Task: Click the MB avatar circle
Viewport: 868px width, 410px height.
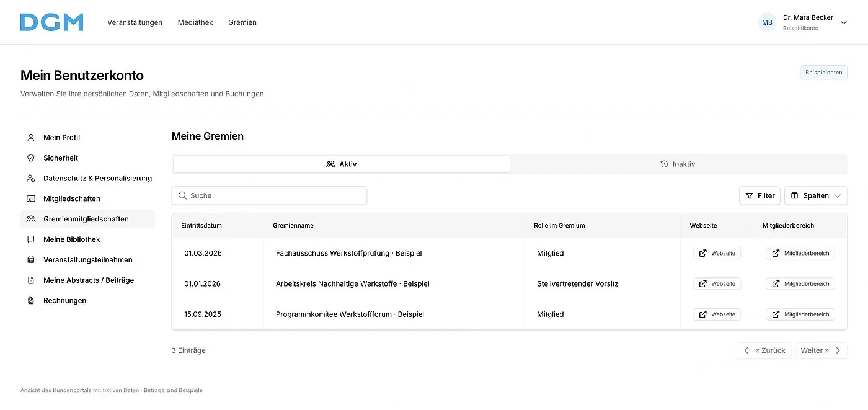Action: (767, 22)
